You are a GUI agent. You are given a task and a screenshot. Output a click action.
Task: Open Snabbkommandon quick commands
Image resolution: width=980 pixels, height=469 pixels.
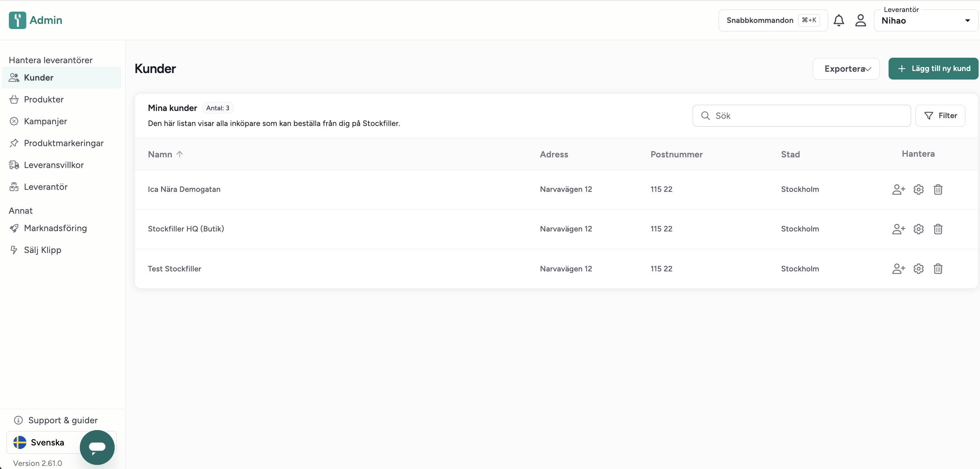pos(773,20)
